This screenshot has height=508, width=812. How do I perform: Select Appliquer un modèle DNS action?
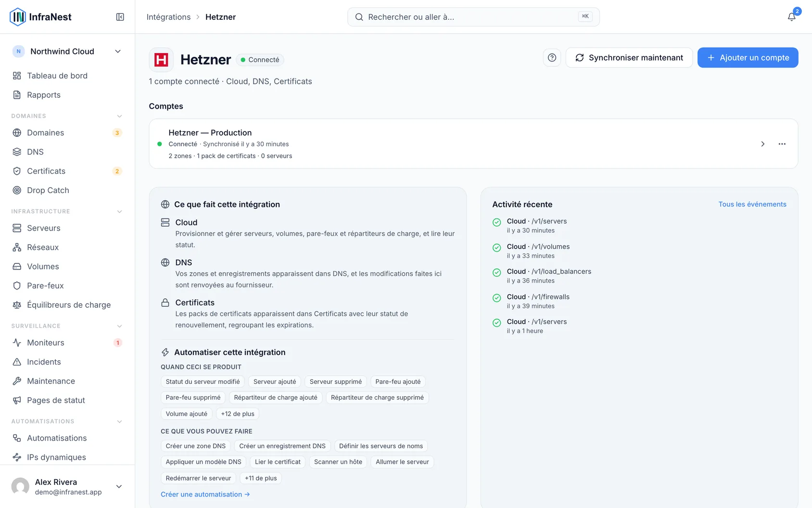[203, 462]
